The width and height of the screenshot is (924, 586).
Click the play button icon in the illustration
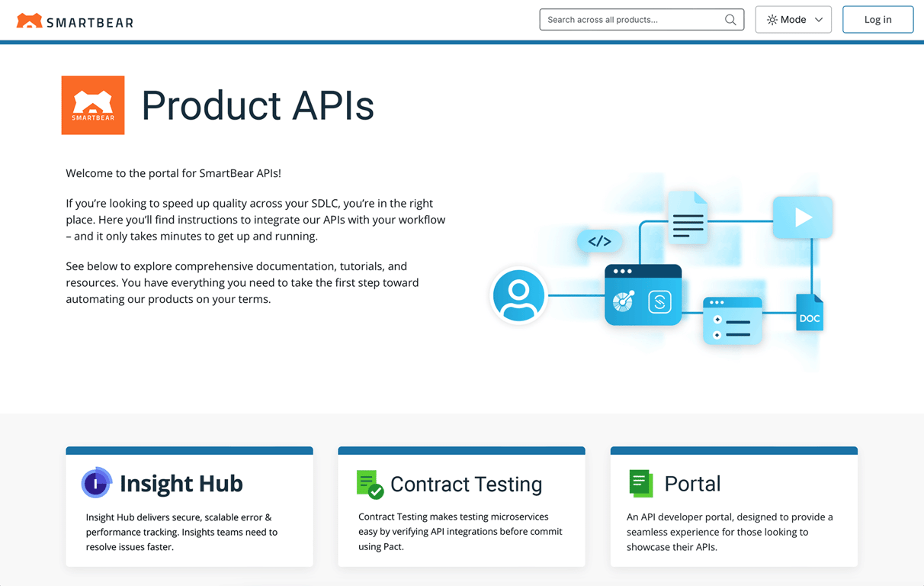802,217
